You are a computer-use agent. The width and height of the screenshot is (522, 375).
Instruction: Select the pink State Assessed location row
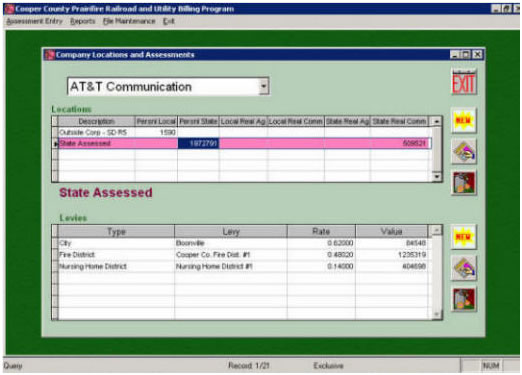(x=244, y=143)
